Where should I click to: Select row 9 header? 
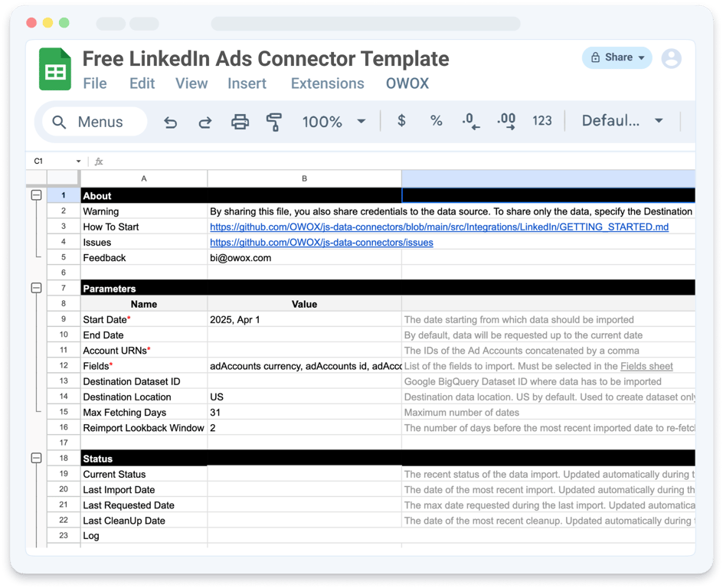pos(64,319)
